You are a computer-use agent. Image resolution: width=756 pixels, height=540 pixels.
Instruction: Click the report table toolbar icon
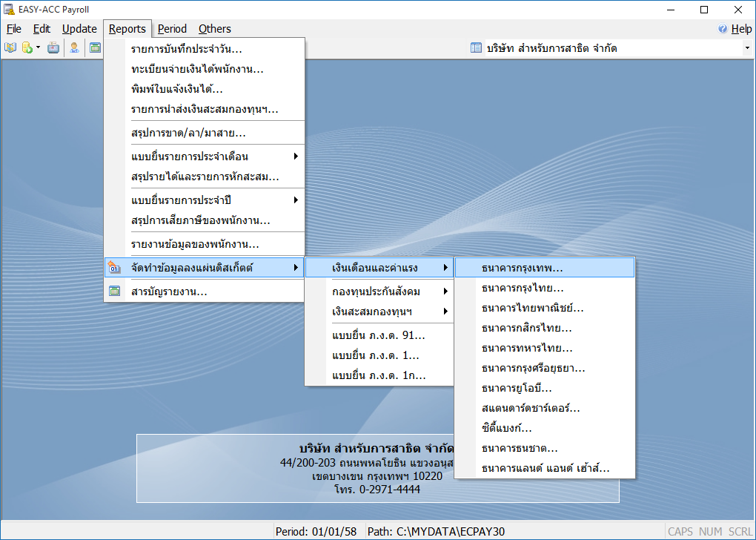click(95, 48)
